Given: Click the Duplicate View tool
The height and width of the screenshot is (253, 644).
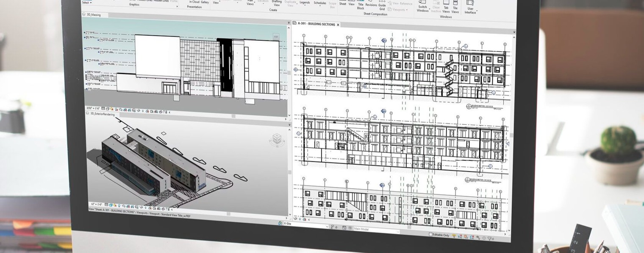Looking at the screenshot, I should [290, 4].
